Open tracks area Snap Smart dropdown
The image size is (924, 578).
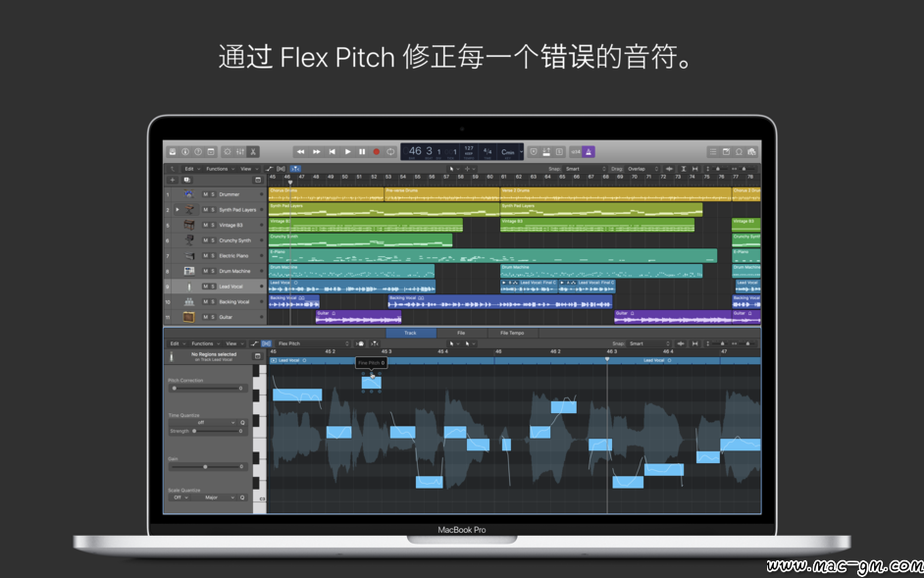(586, 169)
